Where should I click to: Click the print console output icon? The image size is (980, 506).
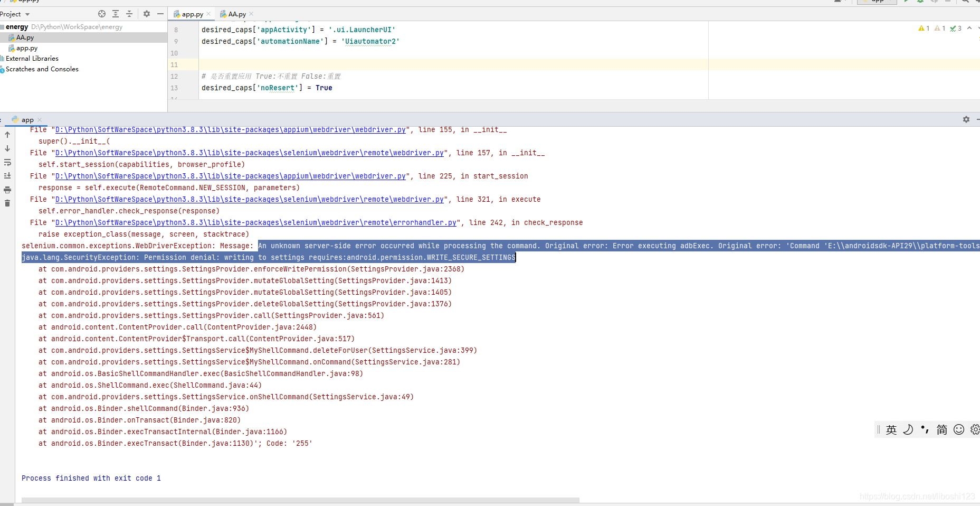[7, 190]
